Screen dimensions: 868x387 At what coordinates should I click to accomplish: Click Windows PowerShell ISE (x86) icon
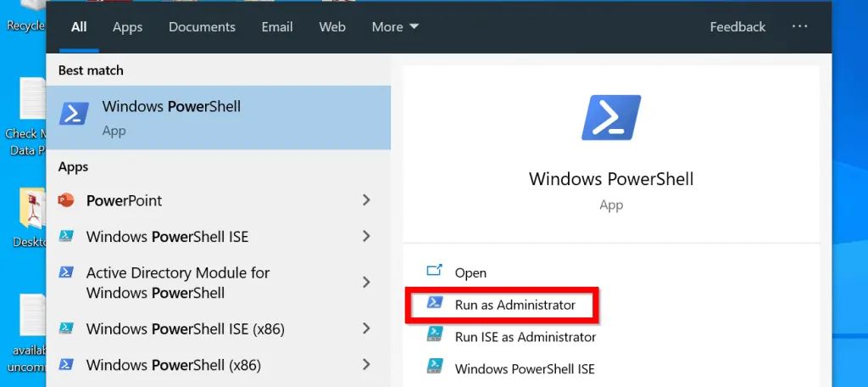pyautogui.click(x=66, y=328)
